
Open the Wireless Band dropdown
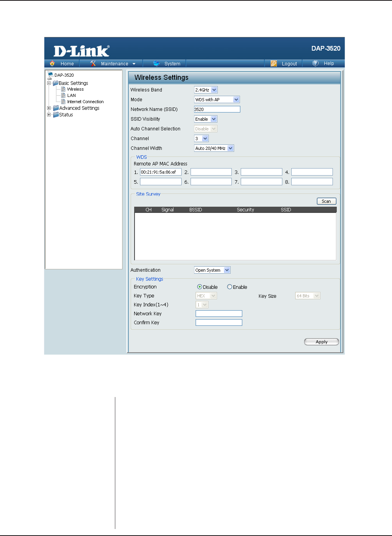[x=206, y=90]
